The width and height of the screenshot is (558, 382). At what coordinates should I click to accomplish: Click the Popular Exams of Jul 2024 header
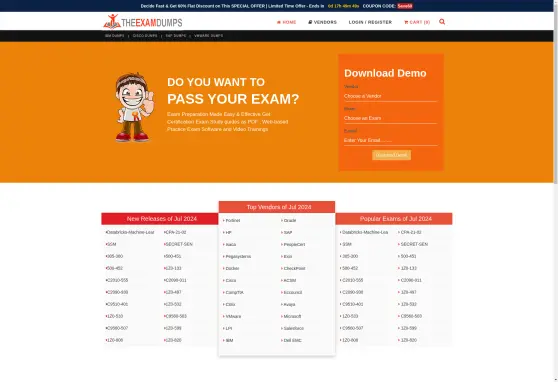pos(394,219)
